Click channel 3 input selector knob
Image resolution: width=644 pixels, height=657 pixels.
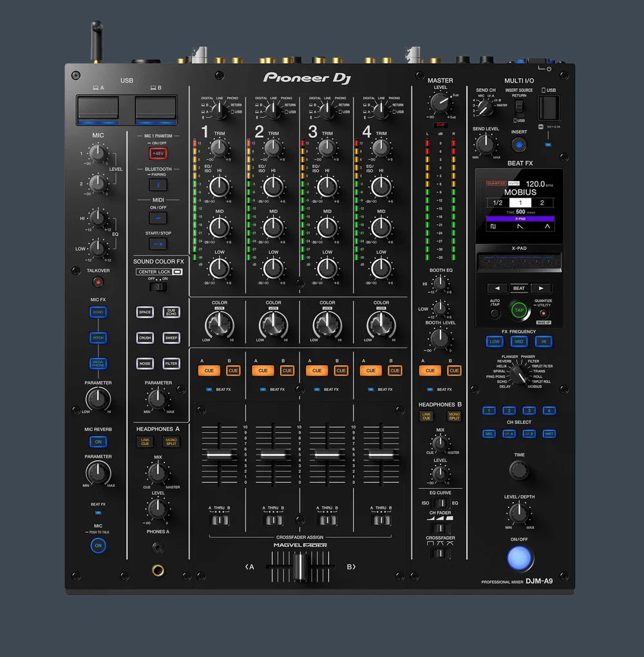click(327, 111)
